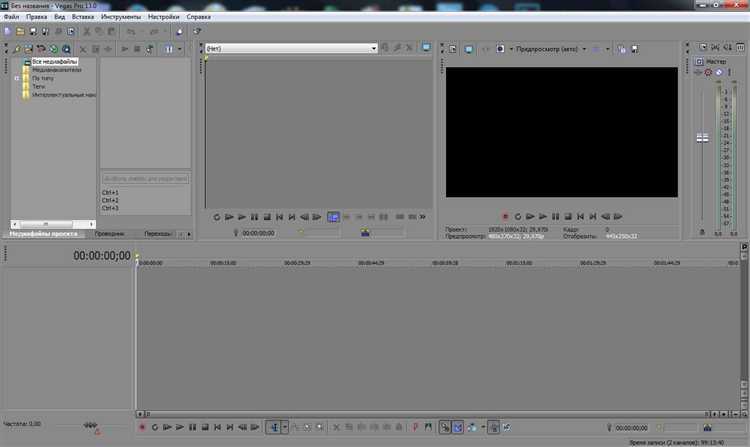
Task: Click the trimmer external monitor icon
Action: tap(426, 47)
